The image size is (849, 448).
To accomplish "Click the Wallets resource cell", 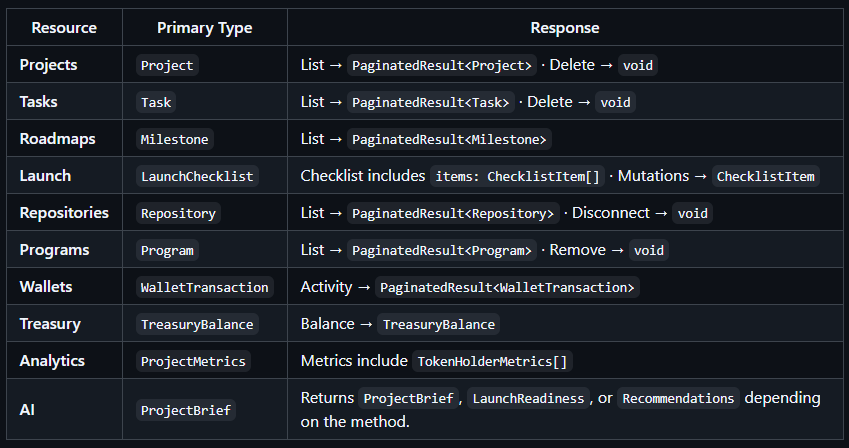I will click(x=64, y=287).
